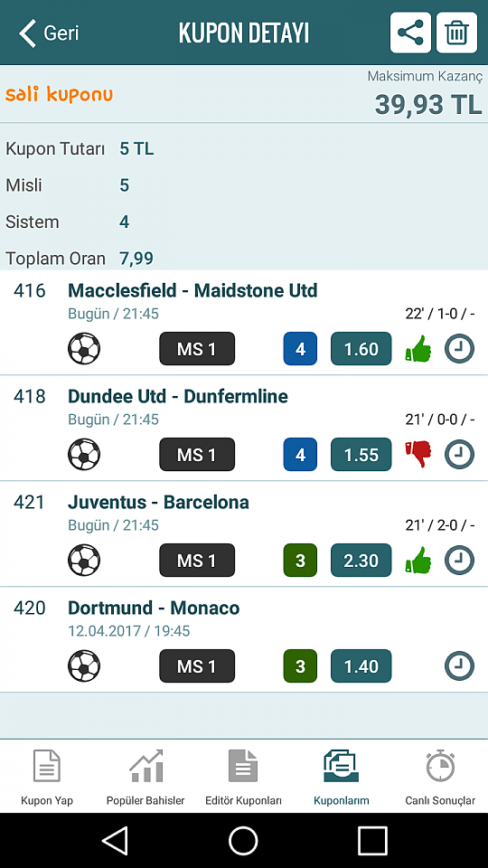Open clock icon for Dortmund - Monaco
The height and width of the screenshot is (868, 488).
[x=459, y=666]
